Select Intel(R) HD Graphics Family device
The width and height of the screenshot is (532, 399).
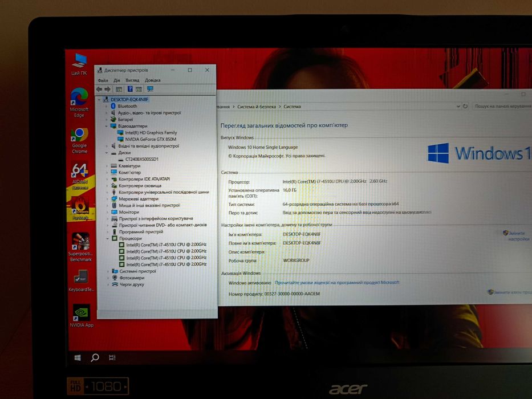point(151,133)
